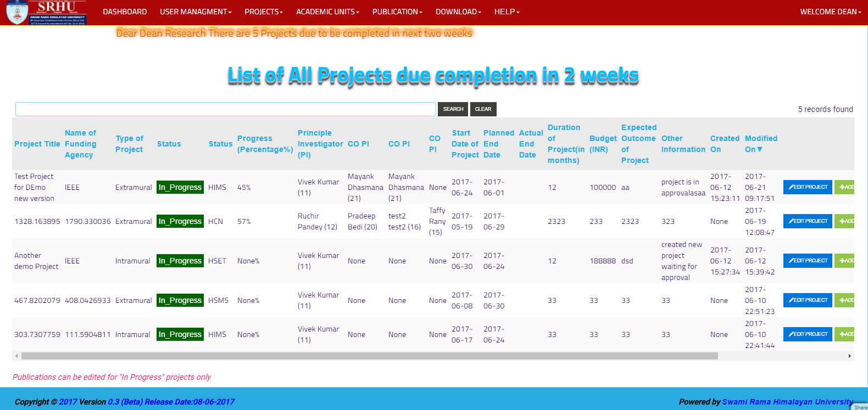Sort by Budget (INR) header

point(603,144)
